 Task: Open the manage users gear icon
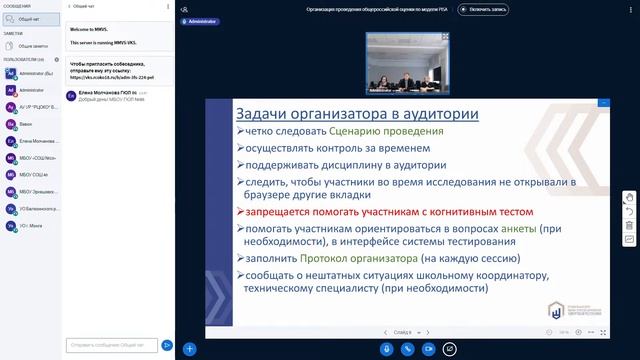[x=57, y=60]
